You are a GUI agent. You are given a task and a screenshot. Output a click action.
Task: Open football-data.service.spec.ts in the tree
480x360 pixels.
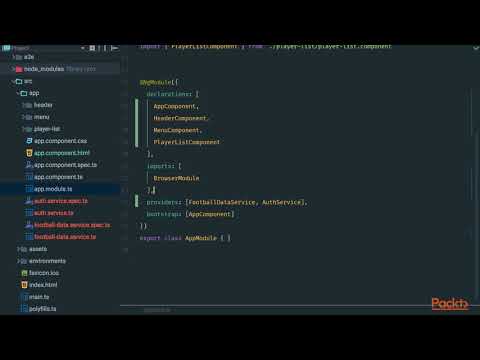tap(72, 225)
